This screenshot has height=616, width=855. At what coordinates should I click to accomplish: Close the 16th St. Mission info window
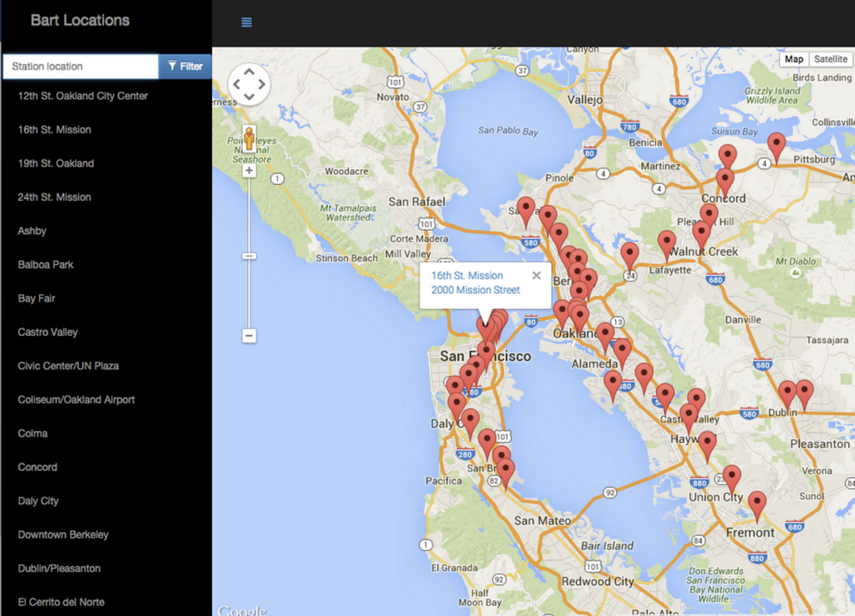tap(536, 275)
